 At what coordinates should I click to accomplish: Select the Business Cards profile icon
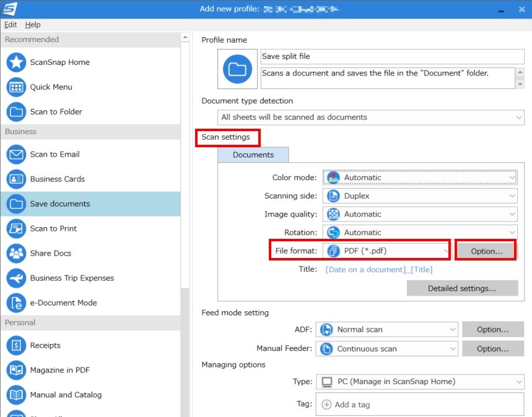(16, 179)
